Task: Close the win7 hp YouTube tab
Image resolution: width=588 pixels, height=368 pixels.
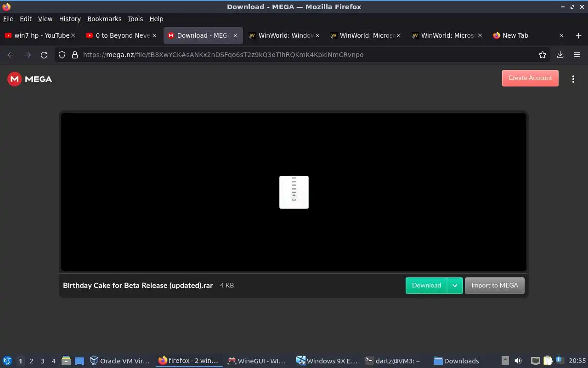Action: pyautogui.click(x=73, y=35)
